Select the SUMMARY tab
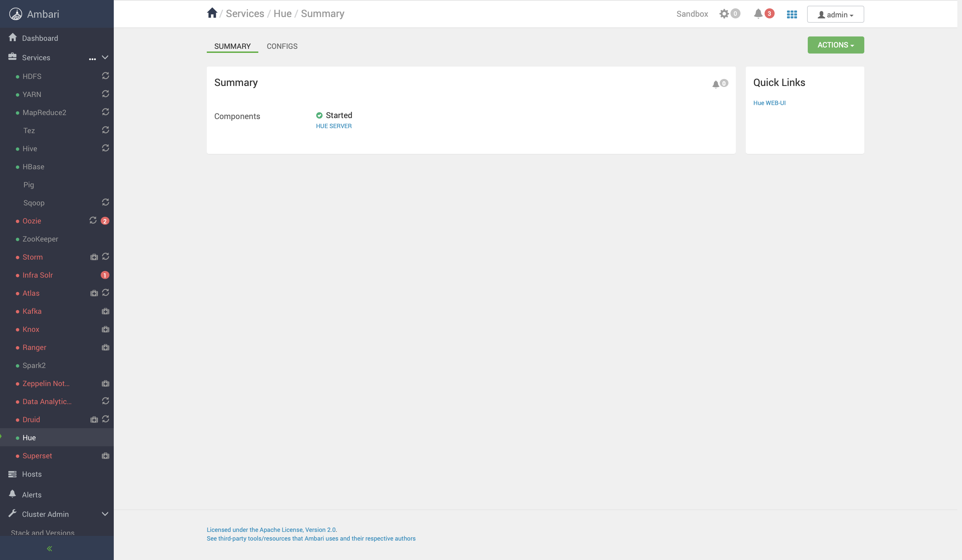The height and width of the screenshot is (560, 962). click(x=232, y=46)
